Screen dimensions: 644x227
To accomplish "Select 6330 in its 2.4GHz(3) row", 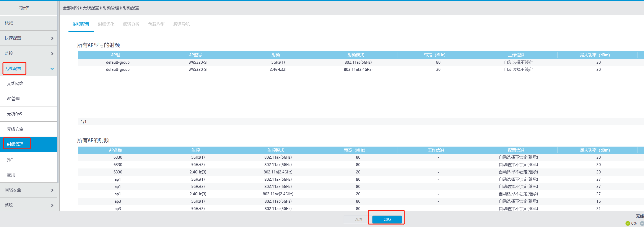I will (x=118, y=172).
